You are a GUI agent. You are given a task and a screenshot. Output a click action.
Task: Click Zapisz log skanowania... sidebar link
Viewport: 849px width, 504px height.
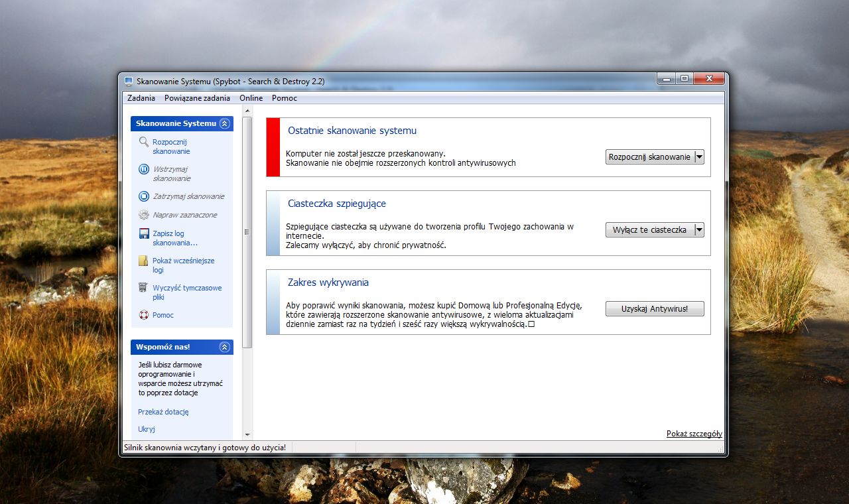pyautogui.click(x=175, y=238)
